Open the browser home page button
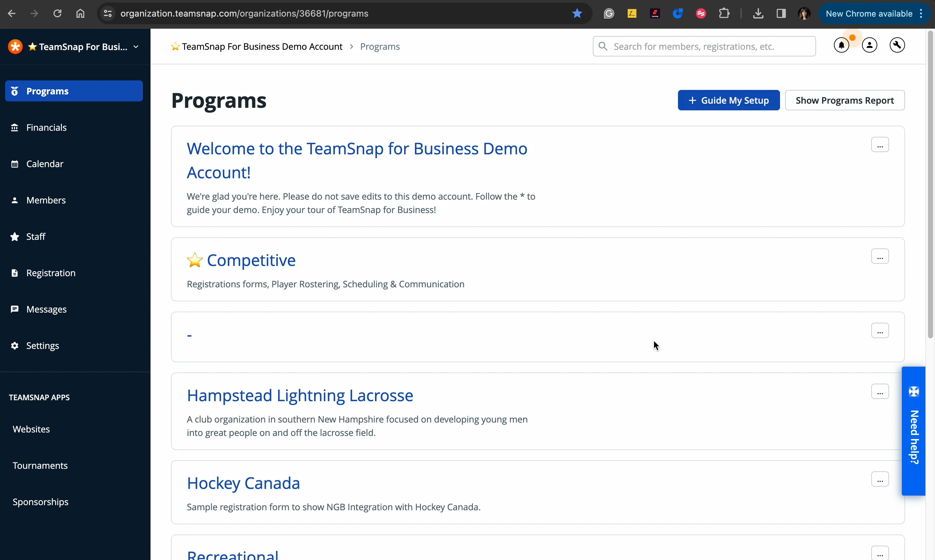The height and width of the screenshot is (560, 935). click(80, 14)
